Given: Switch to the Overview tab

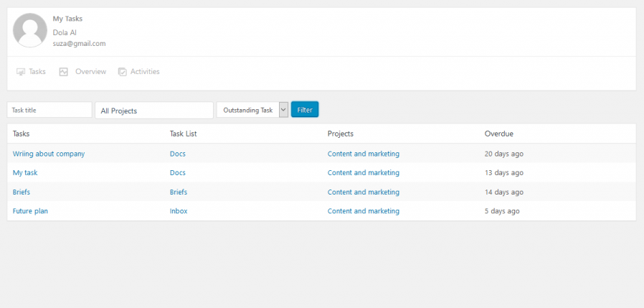Looking at the screenshot, I should point(82,72).
